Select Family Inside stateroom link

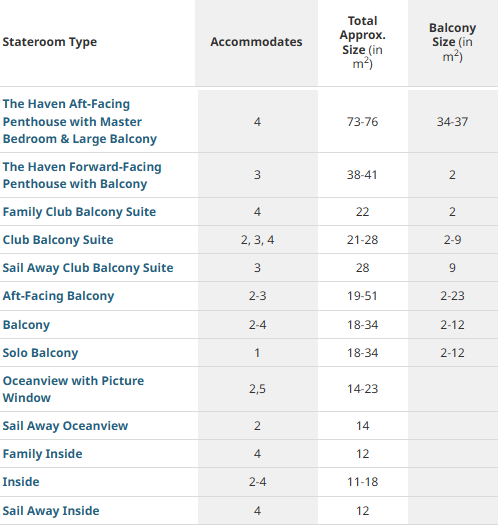click(43, 454)
